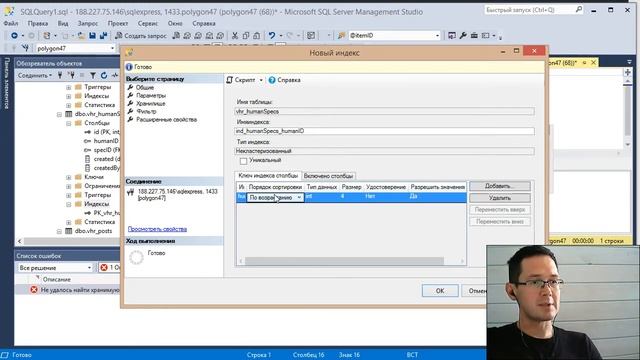Click the connection icon beside 188.227.75.146 in dialog
Screen dimensions: 640x360
point(131,192)
